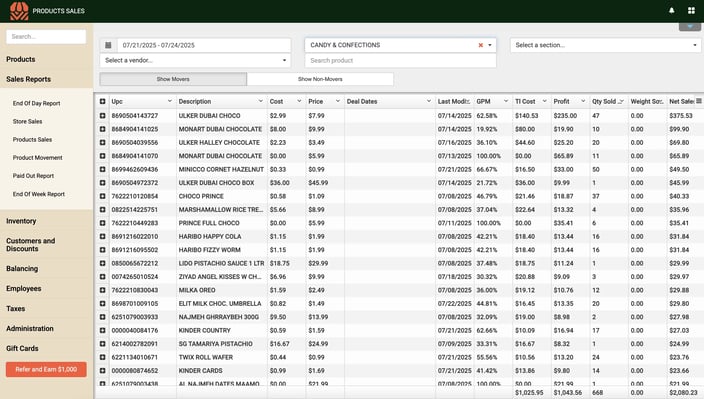Image resolution: width=704 pixels, height=399 pixels.
Task: Expand the ULKER HALLEY CHOCOLATE row
Action: 102,143
